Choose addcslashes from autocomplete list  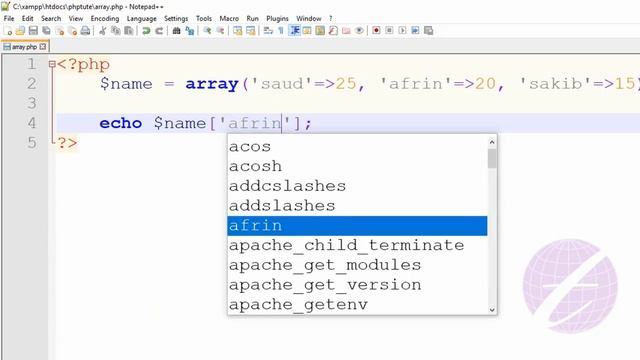pos(357,186)
